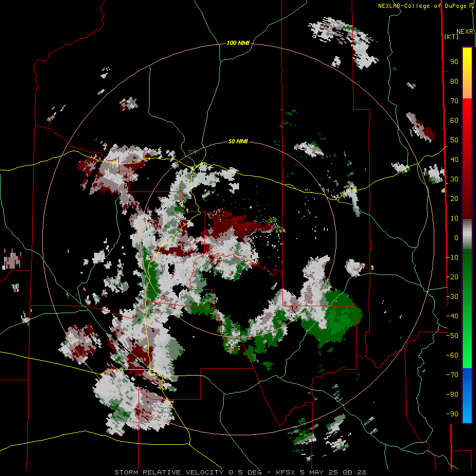Click the 70 value on the color scale
Viewport: 476px width, 476px height.
tap(454, 101)
